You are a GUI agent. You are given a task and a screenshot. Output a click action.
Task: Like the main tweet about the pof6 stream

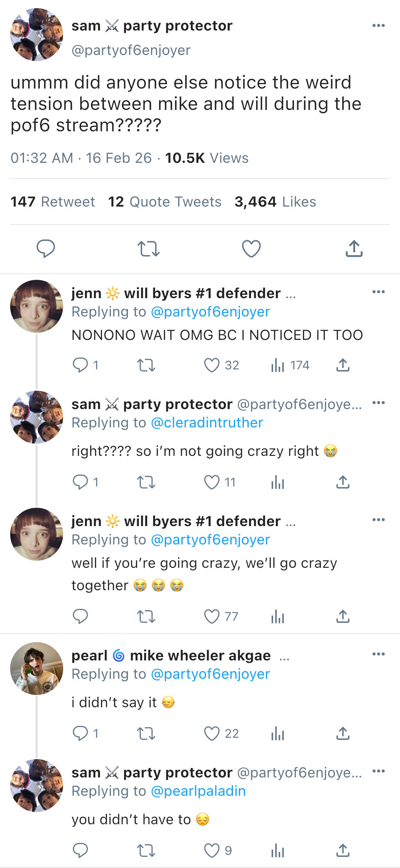(251, 249)
